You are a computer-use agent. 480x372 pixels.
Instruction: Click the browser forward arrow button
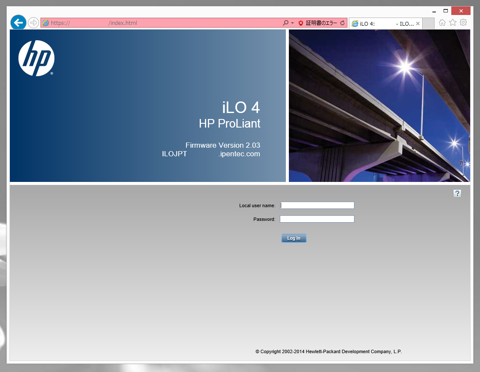click(x=33, y=23)
